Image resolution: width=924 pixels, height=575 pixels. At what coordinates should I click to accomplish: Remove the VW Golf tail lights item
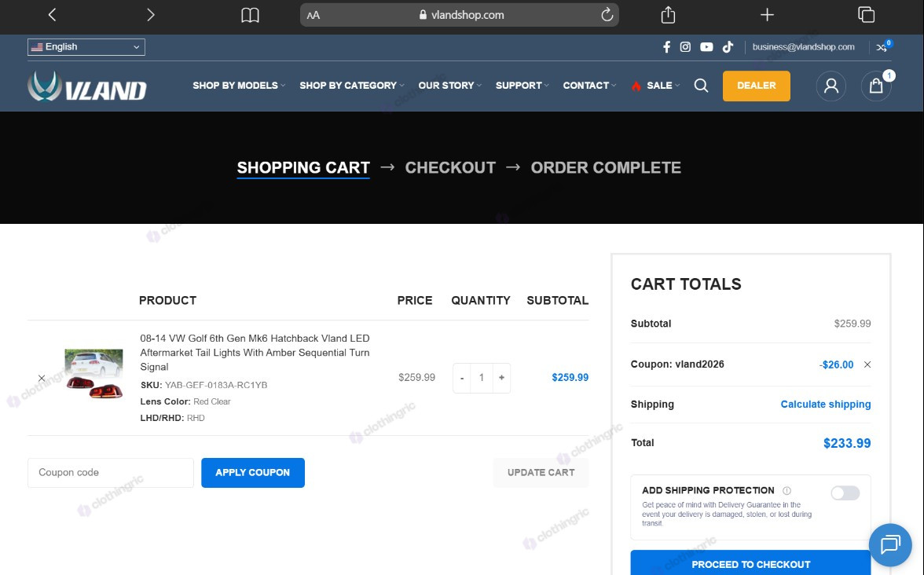point(41,379)
